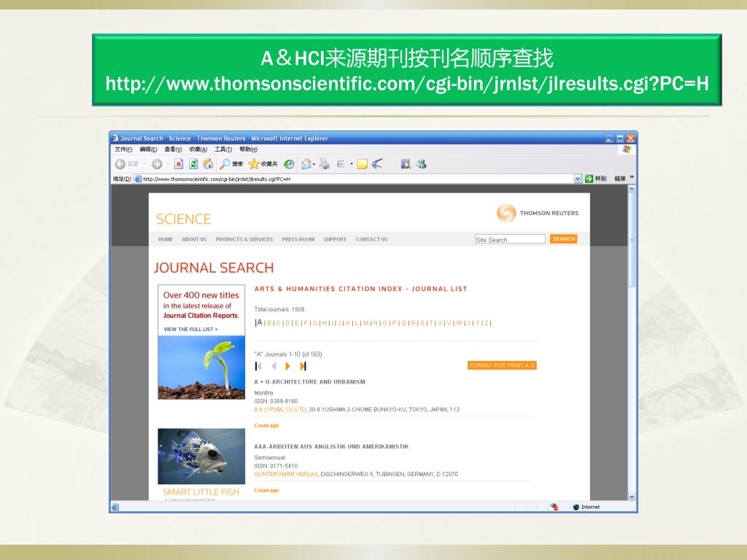Click the Edit document toolbar icon
This screenshot has height=560, width=747.
tap(341, 164)
